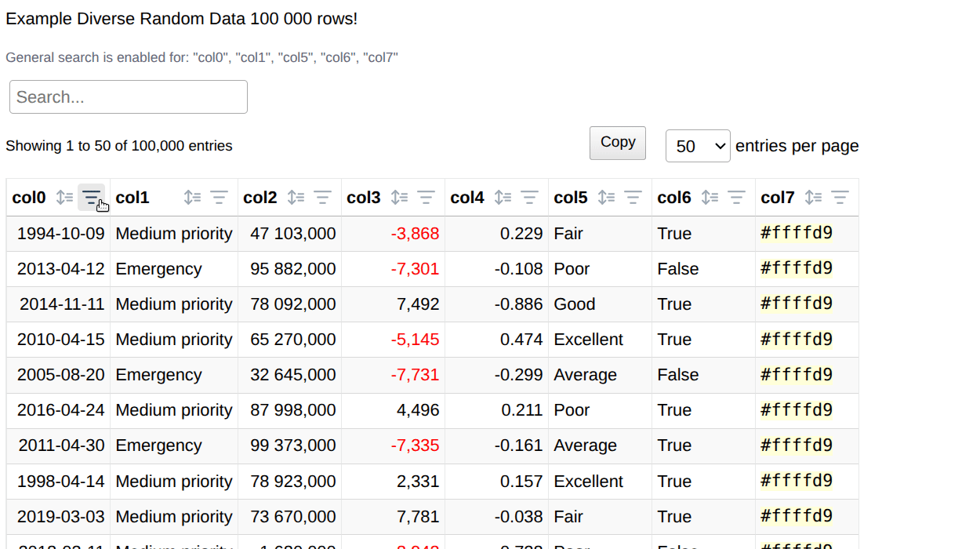Click the red value -5,145
This screenshot has height=549, width=980.
pos(415,339)
